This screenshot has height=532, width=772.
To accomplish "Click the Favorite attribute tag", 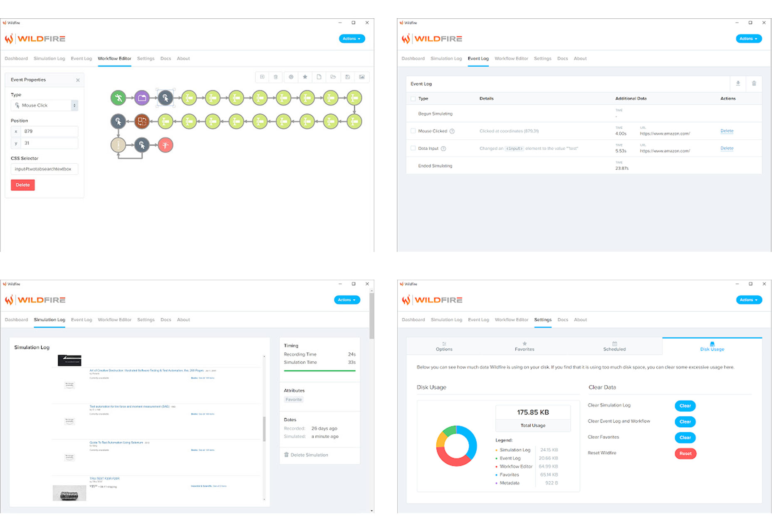I will tap(294, 400).
